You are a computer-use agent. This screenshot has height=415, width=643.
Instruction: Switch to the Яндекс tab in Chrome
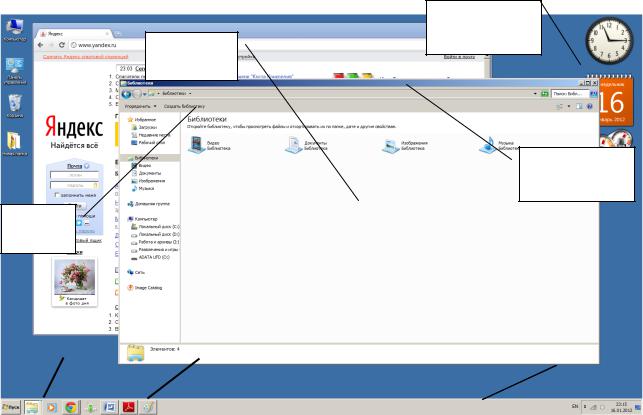(74, 34)
